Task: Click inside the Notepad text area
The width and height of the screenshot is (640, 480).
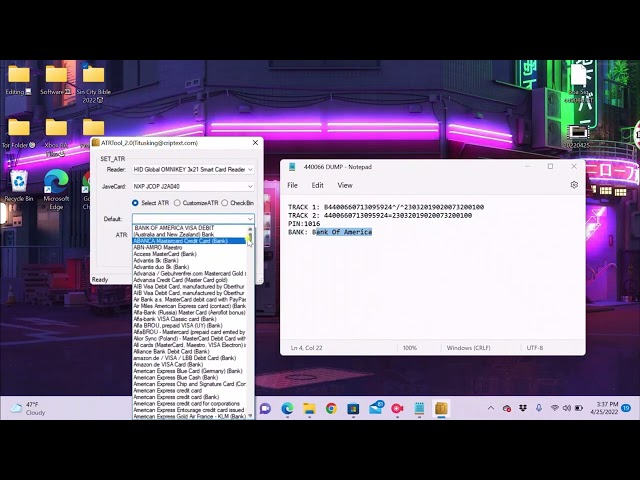Action: (x=433, y=267)
